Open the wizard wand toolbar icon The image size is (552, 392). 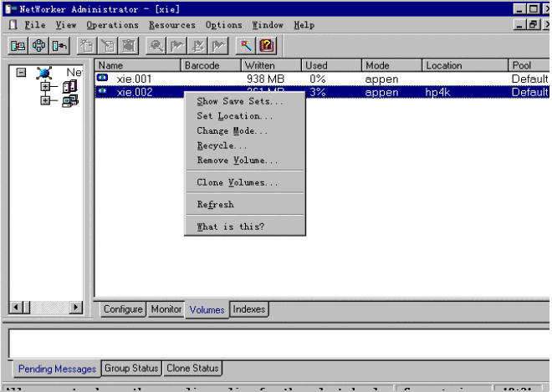[246, 46]
